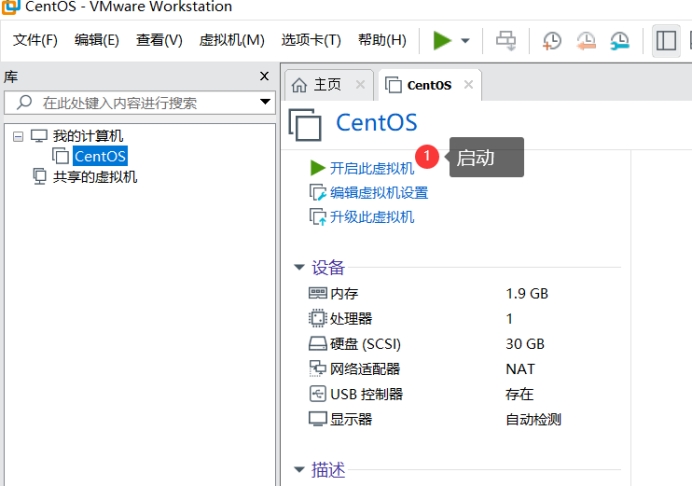Click the memory chip icon

coord(318,293)
